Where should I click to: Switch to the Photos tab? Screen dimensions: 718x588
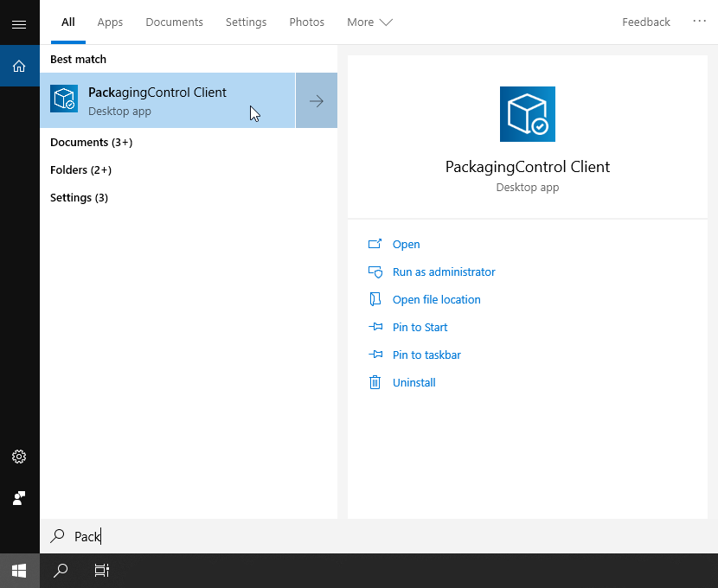coord(306,22)
